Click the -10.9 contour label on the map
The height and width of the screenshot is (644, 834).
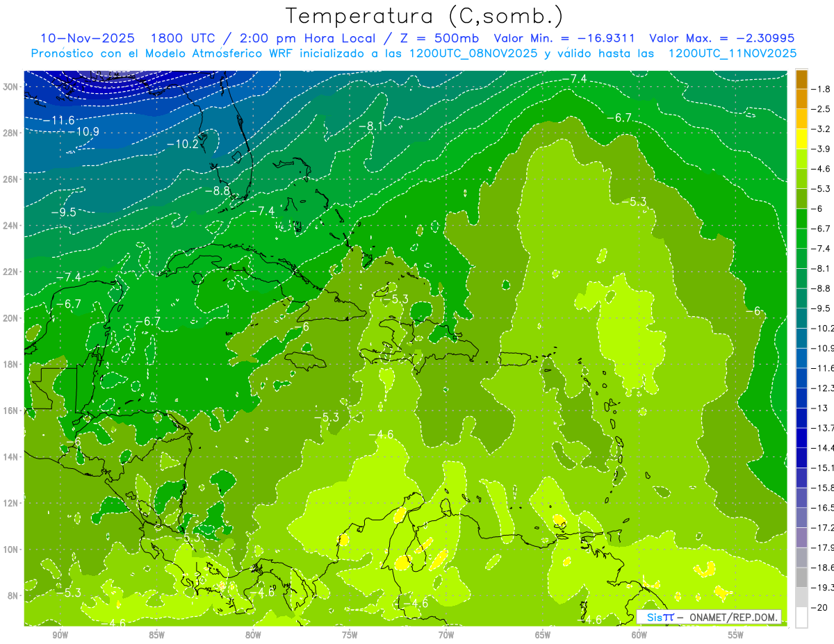tap(83, 131)
